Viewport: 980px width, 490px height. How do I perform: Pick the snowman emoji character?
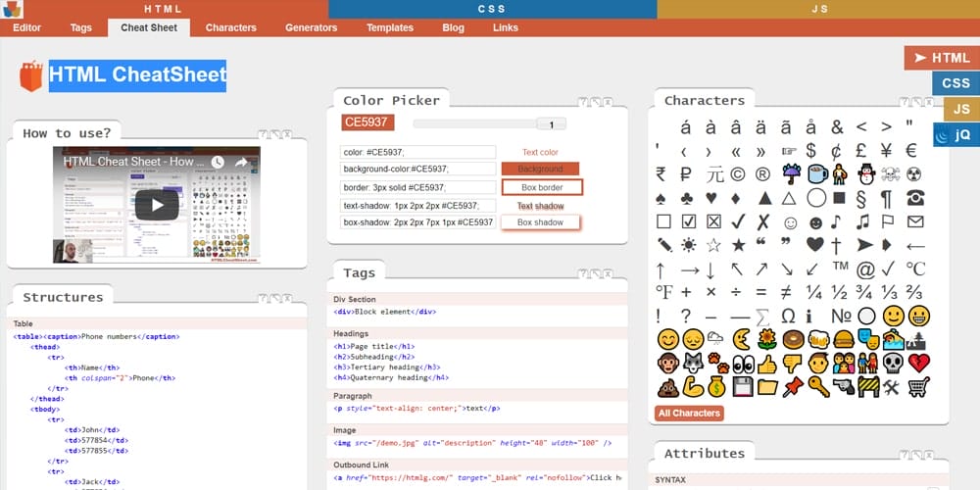[867, 173]
